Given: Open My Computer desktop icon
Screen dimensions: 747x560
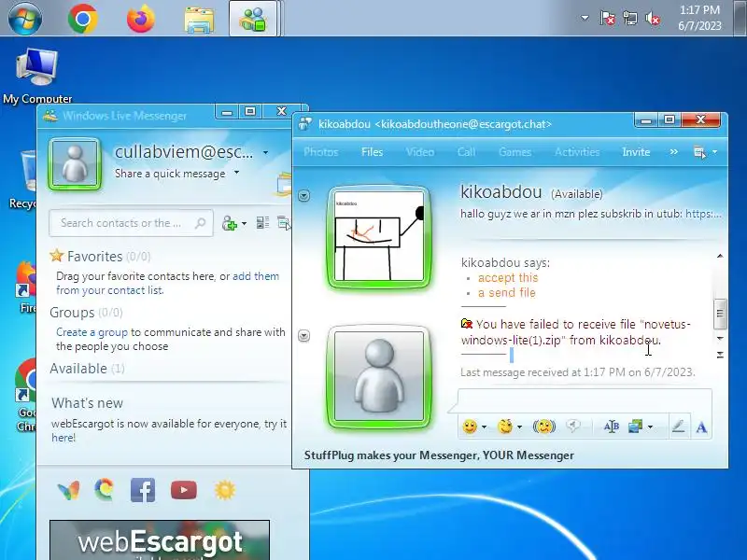Looking at the screenshot, I should click(37, 77).
